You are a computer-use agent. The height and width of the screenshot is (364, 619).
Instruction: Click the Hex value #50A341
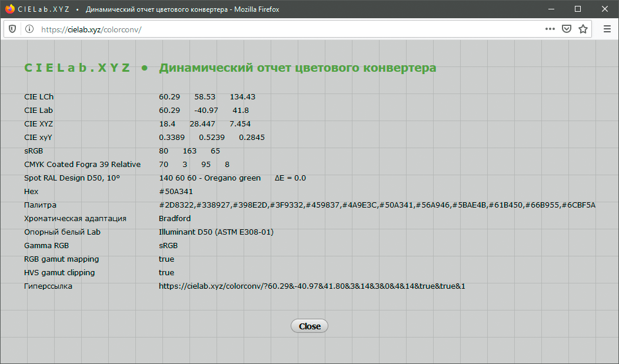tap(176, 192)
